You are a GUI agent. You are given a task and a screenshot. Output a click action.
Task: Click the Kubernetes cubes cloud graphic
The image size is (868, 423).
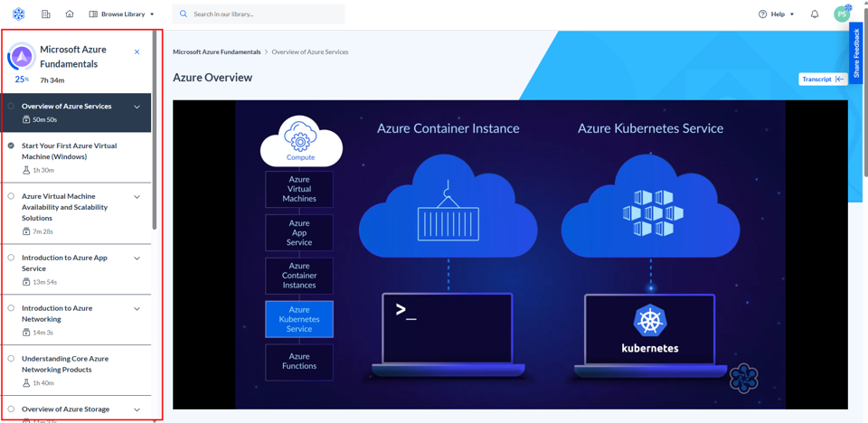(650, 206)
